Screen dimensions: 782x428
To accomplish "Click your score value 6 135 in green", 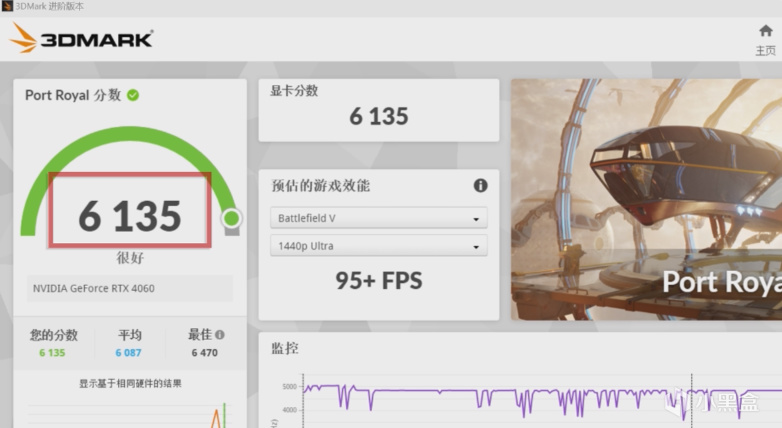I will [x=52, y=353].
